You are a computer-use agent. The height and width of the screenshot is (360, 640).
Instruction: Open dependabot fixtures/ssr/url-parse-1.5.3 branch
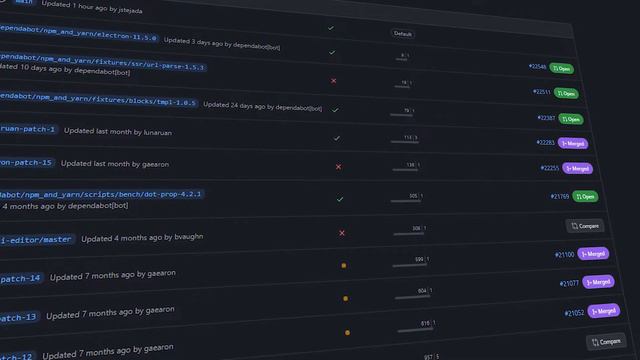coord(103,61)
